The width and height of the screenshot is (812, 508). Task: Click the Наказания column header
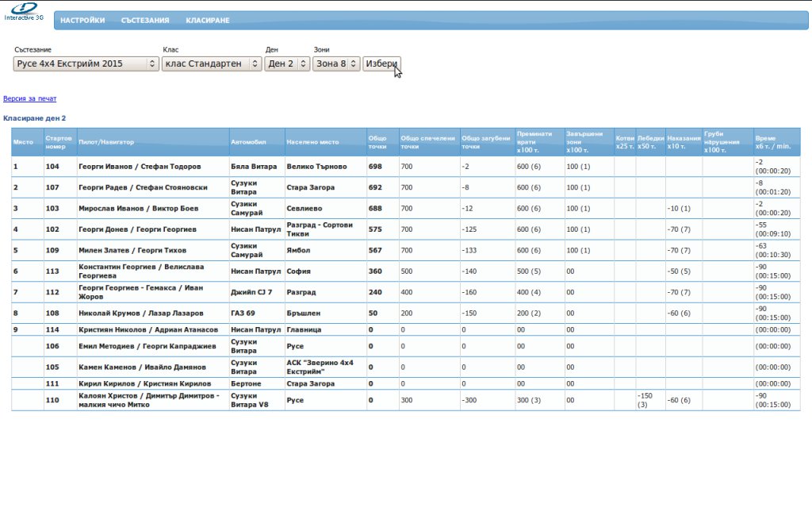[683, 142]
